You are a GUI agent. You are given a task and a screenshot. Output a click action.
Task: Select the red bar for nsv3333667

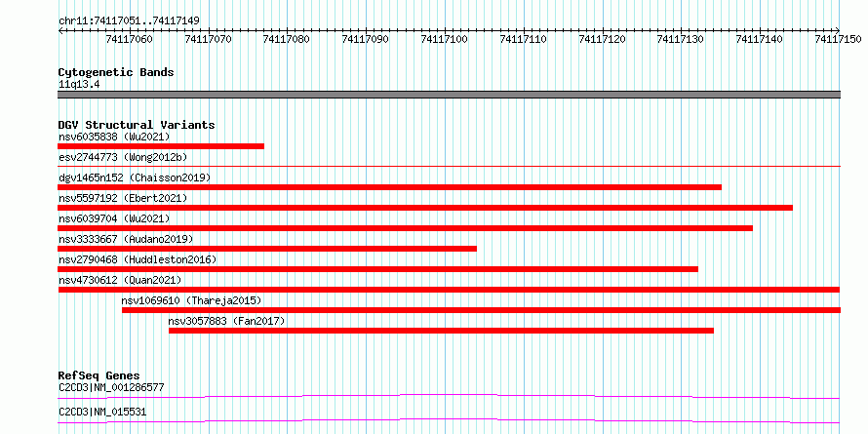click(267, 249)
